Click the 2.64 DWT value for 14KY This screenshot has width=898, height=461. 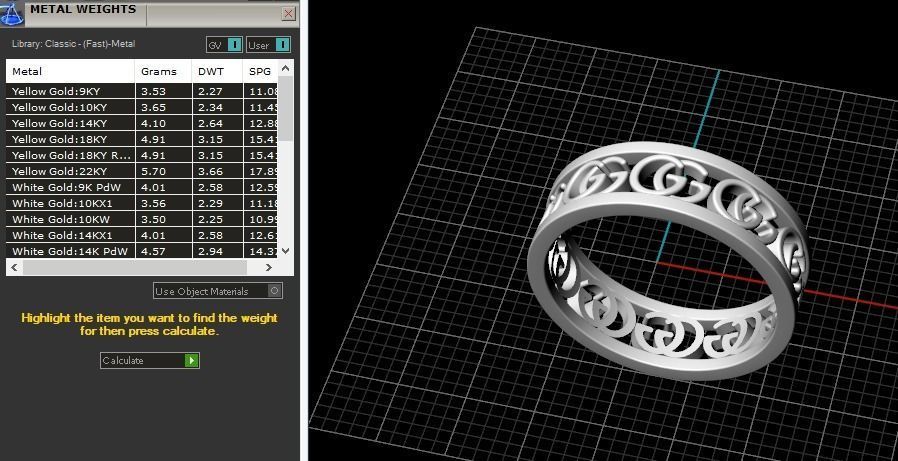210,123
